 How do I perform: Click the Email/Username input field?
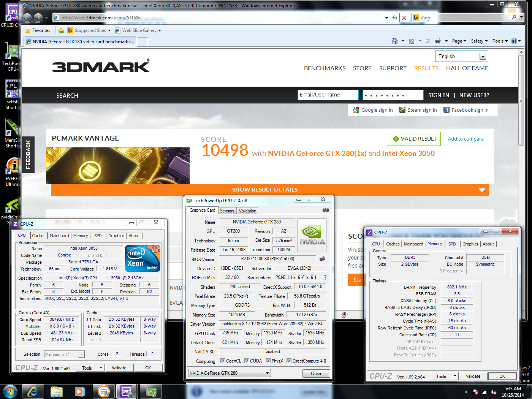click(x=328, y=95)
